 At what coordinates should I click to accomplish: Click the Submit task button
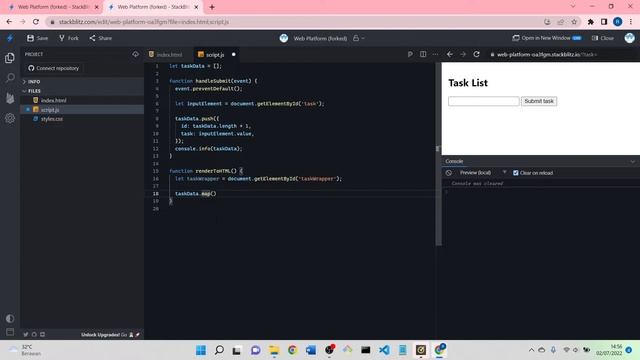tap(539, 101)
